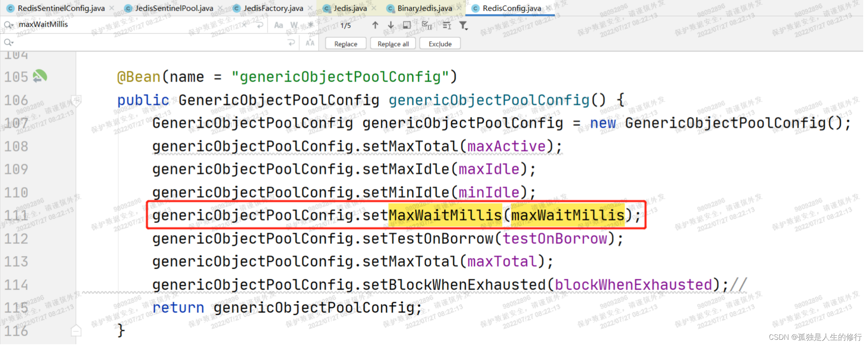Click the maxIdle argument
Image resolution: width=868 pixels, height=345 pixels.
coord(489,169)
